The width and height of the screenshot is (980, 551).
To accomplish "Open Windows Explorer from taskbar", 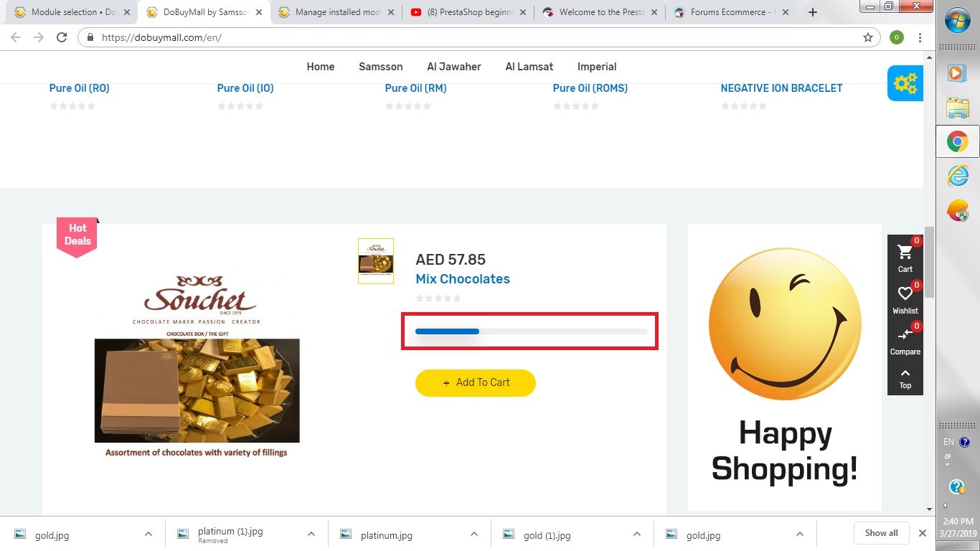I will coord(958,107).
